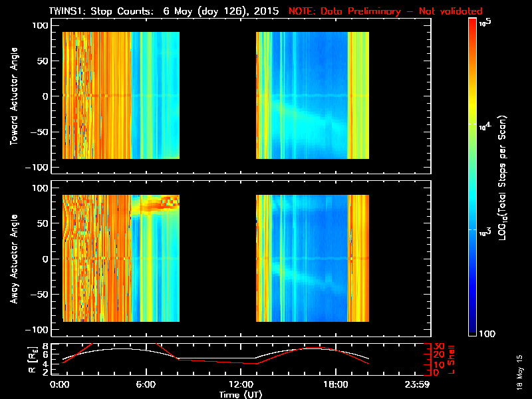Click the Toward Actuator Angle axis label
532x399 pixels.
click(14, 96)
